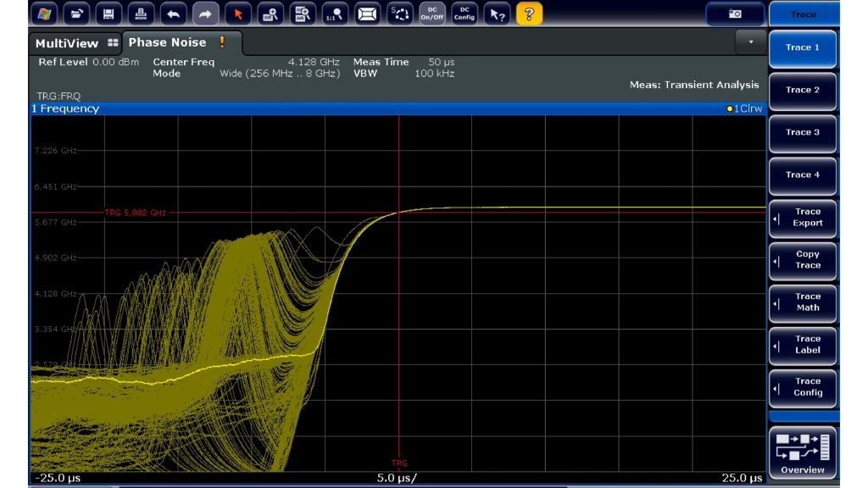Screen dimensions: 868x488
Task: Reset zoom with the 1:1 magnifier icon
Action: coord(336,14)
